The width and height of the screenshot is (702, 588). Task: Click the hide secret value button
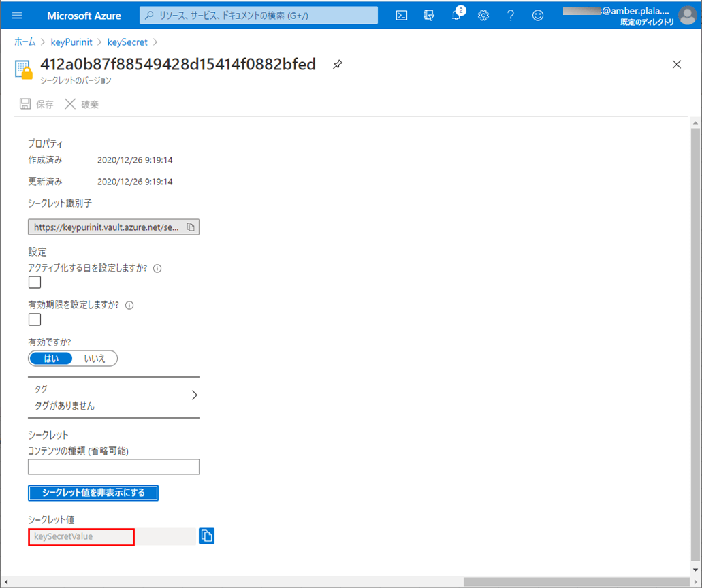[x=93, y=493]
